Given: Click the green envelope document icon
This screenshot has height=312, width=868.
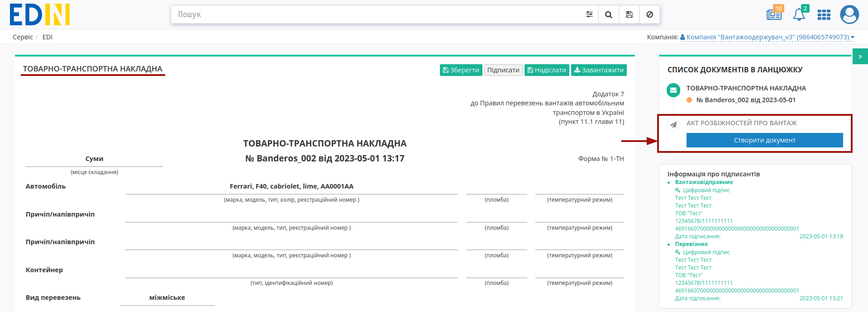Looking at the screenshot, I should [673, 90].
